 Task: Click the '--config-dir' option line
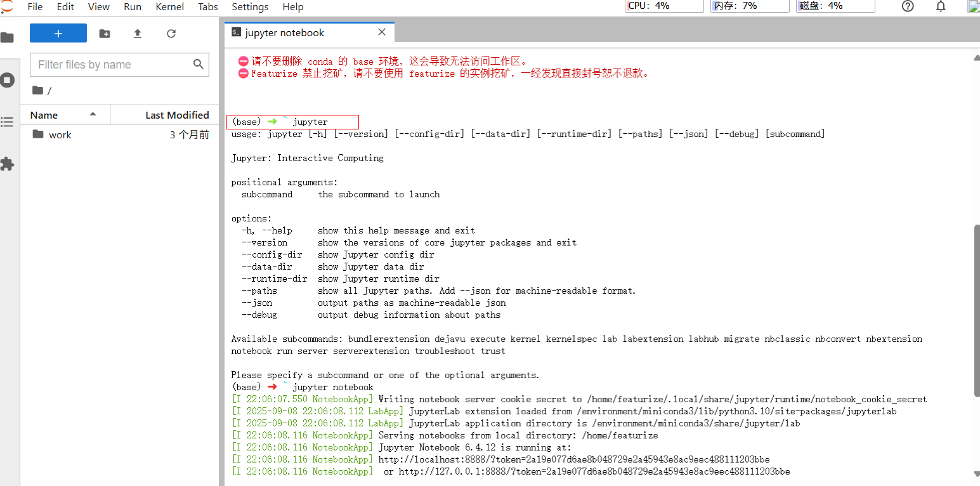coord(338,254)
